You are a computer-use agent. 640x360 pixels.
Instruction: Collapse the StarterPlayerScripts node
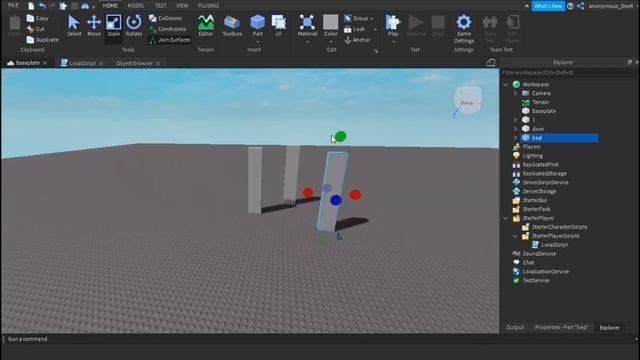[515, 236]
